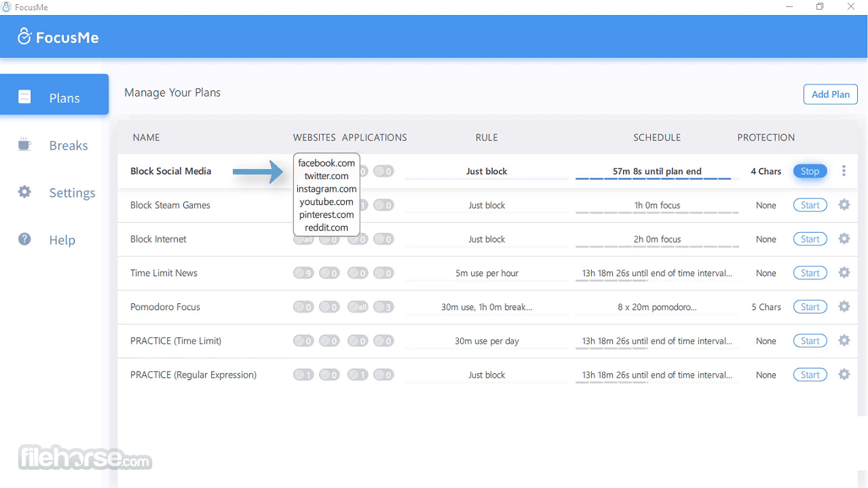Viewport: 868px width, 488px height.
Task: Click the NAME column header
Action: 146,138
